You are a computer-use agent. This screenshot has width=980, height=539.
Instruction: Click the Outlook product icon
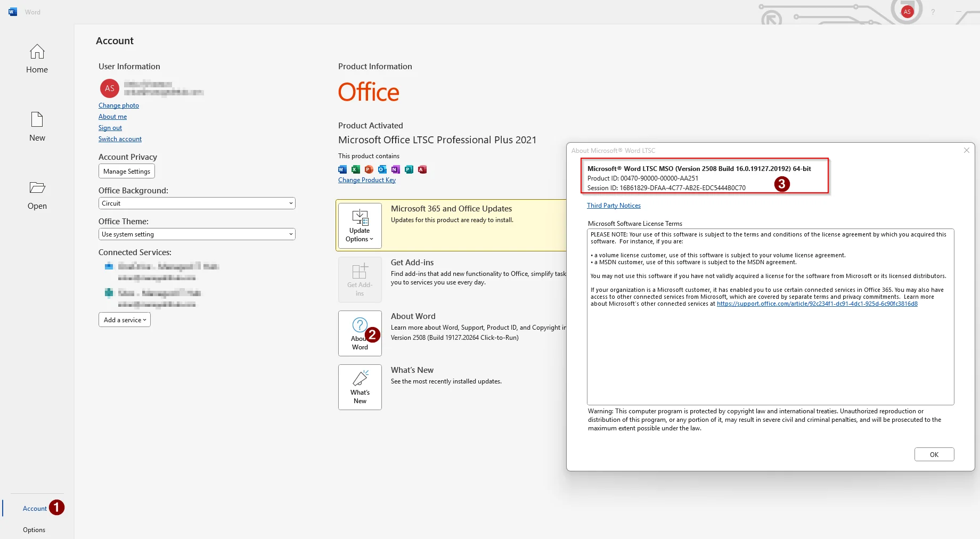pos(382,169)
